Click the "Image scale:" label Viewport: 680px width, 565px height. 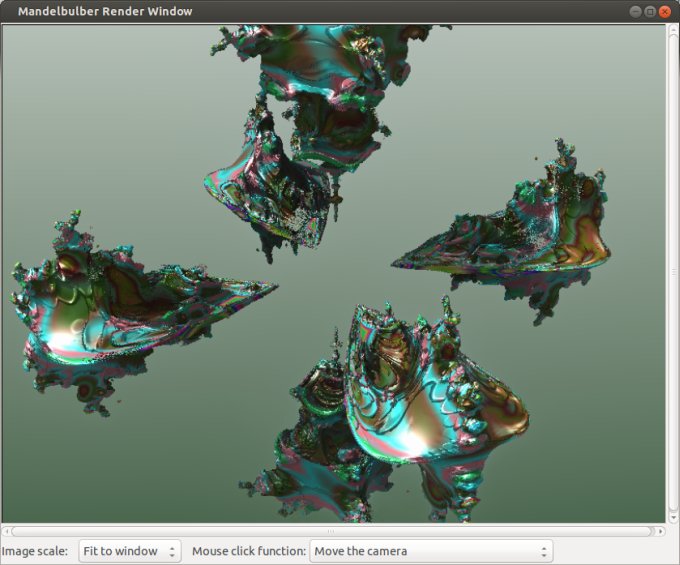click(35, 551)
